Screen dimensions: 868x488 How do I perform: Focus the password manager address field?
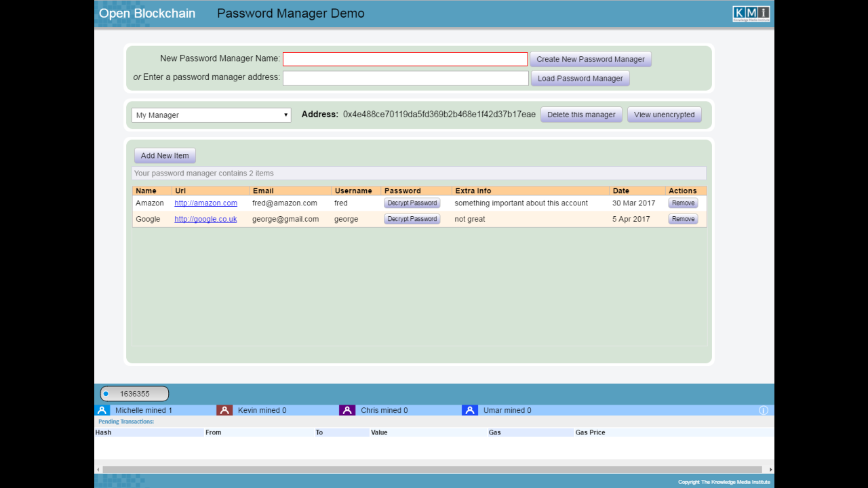coord(406,78)
